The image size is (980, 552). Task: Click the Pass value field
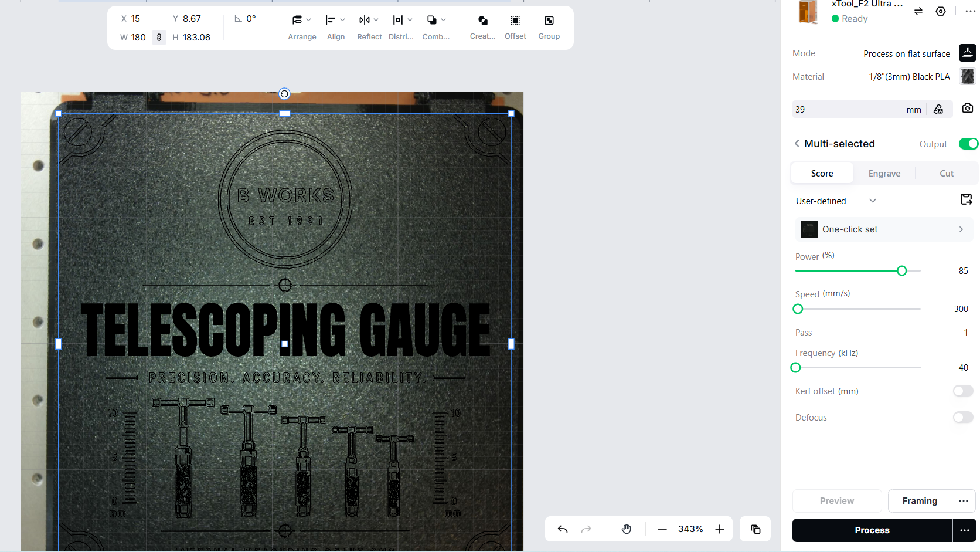965,333
